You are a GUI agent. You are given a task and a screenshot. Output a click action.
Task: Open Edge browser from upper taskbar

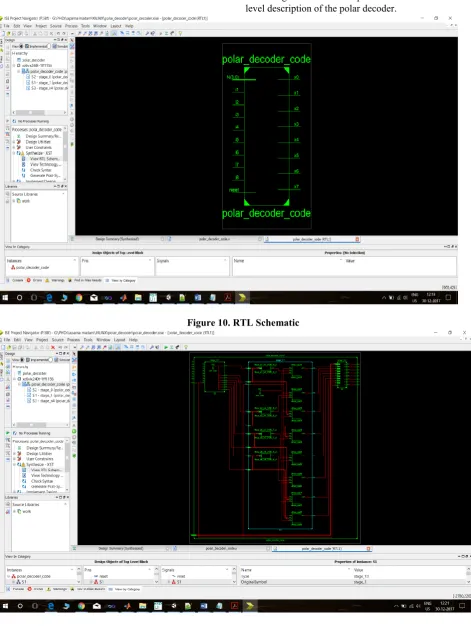49,297
